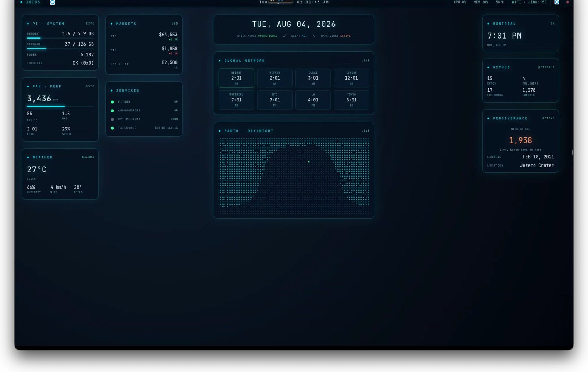This screenshot has height=372, width=588.
Task: Click the Jezero Crater location text
Action: pyautogui.click(x=537, y=165)
